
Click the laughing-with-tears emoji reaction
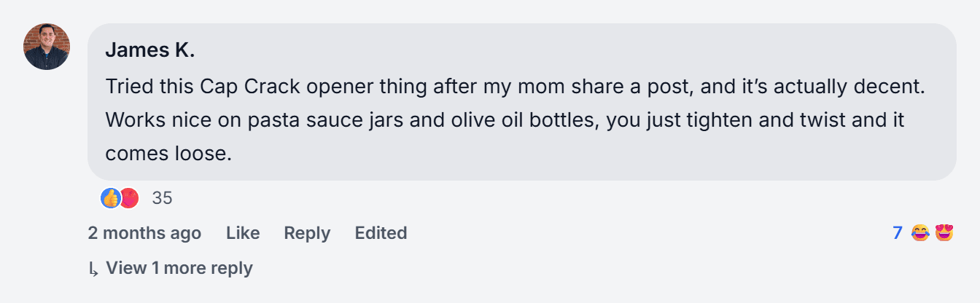(x=920, y=233)
